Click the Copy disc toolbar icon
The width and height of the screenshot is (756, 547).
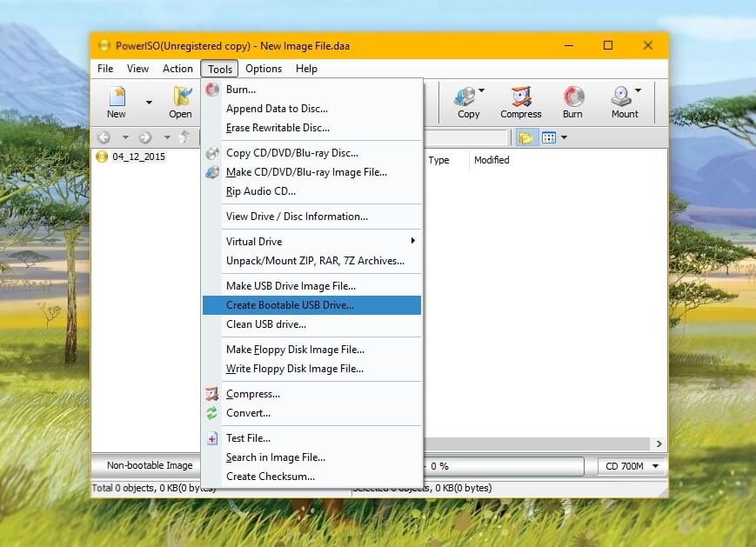point(468,102)
